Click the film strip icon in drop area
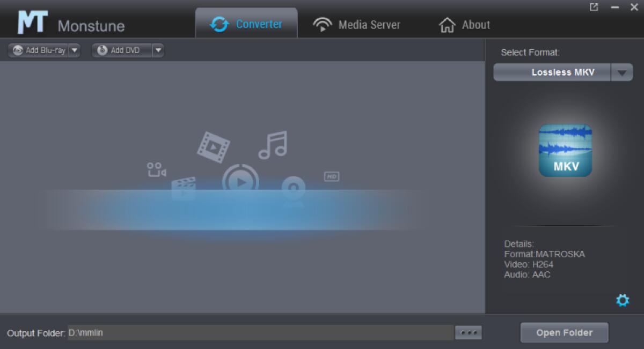644x349 pixels. click(213, 145)
